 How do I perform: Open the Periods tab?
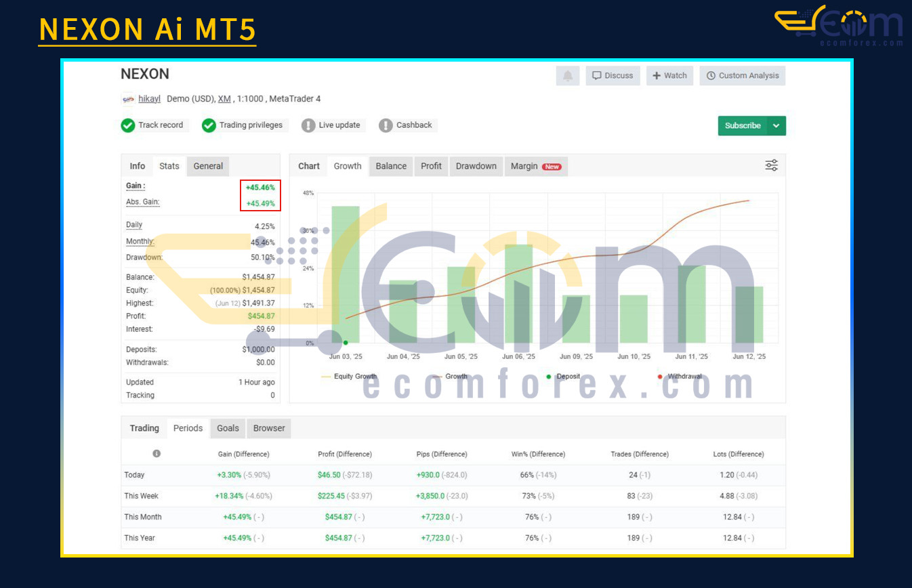click(188, 428)
